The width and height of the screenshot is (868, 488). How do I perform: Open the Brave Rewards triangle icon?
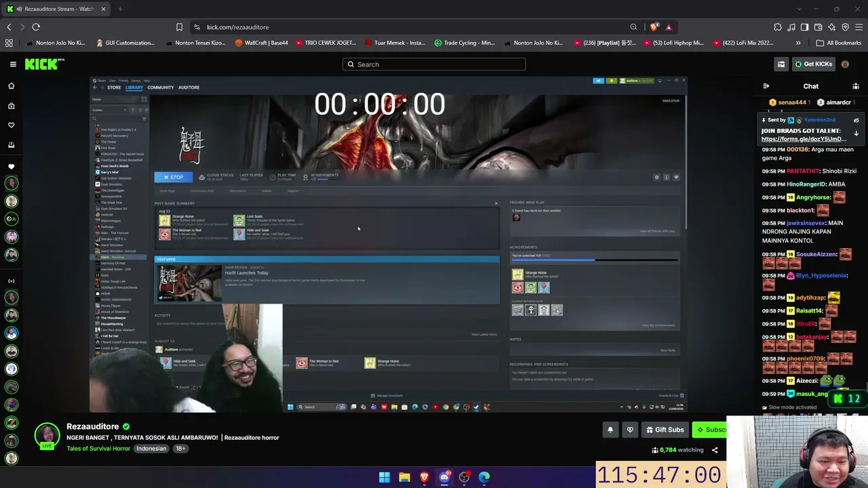669,27
